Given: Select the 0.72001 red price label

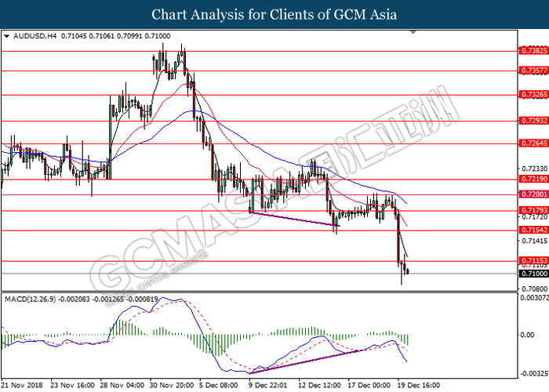Looking at the screenshot, I should tap(530, 194).
